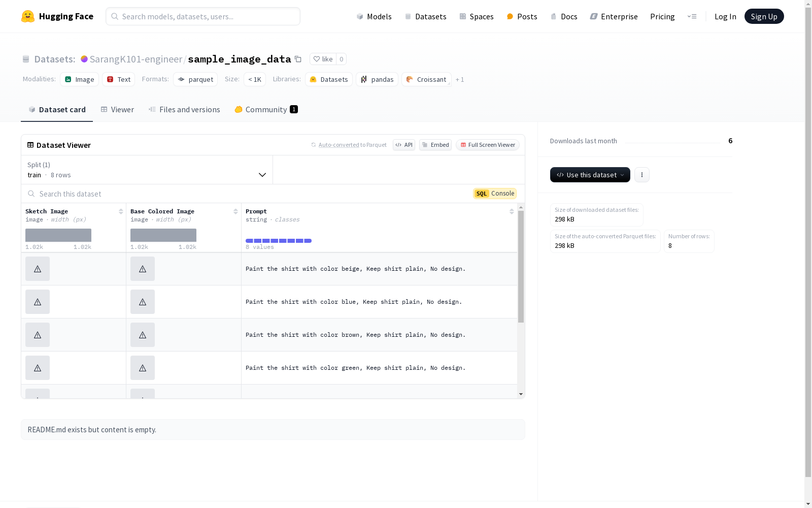The width and height of the screenshot is (812, 508).
Task: Select the prompt cell with color green
Action: click(379, 368)
